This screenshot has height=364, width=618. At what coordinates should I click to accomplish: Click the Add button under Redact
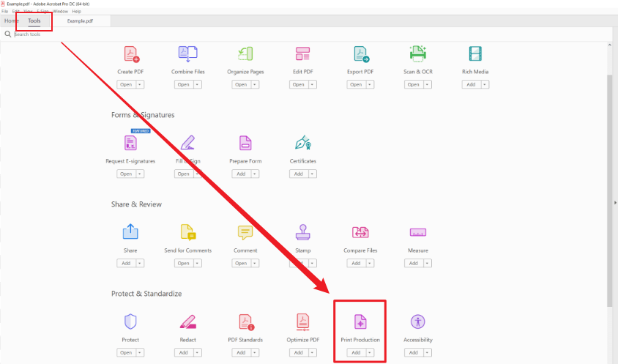184,352
